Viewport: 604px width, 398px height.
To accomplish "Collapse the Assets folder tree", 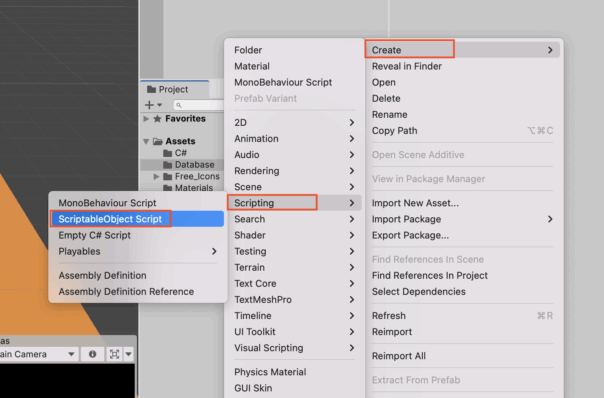I will pos(146,141).
